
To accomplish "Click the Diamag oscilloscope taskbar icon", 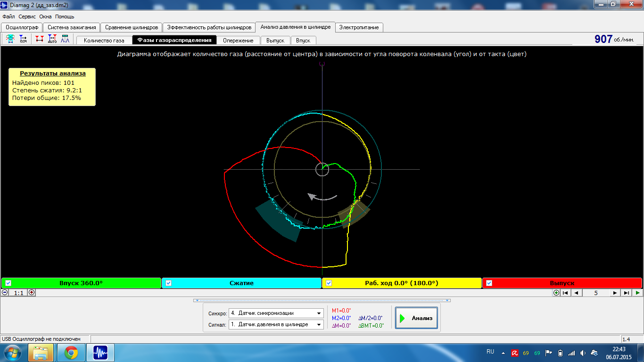I will 100,353.
